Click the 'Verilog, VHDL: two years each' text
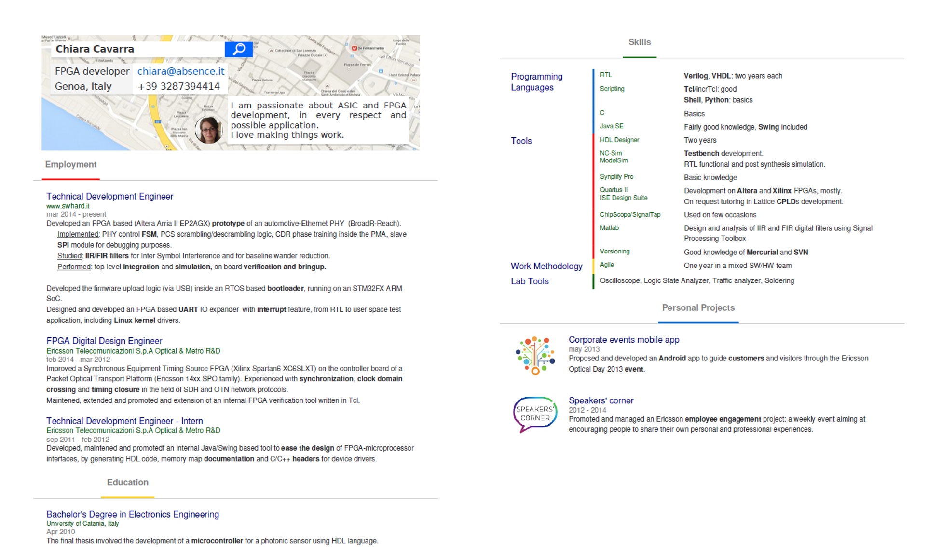This screenshot has height=560, width=928. click(x=733, y=76)
